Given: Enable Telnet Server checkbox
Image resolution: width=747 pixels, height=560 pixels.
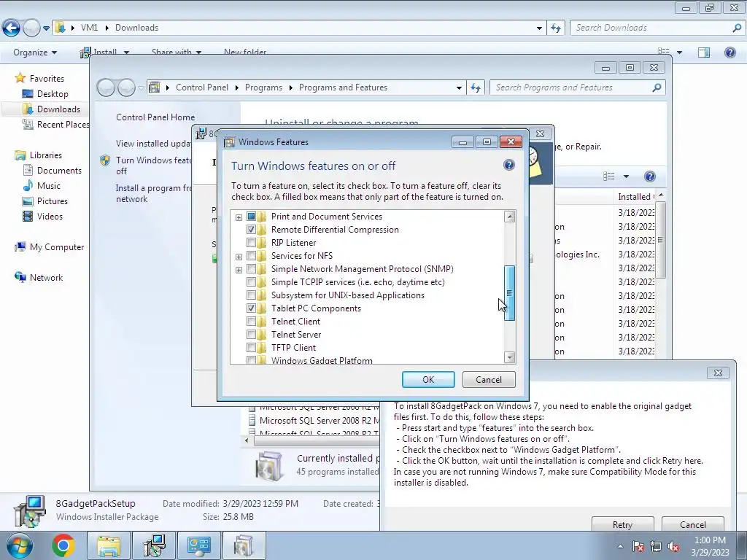Looking at the screenshot, I should tap(251, 335).
